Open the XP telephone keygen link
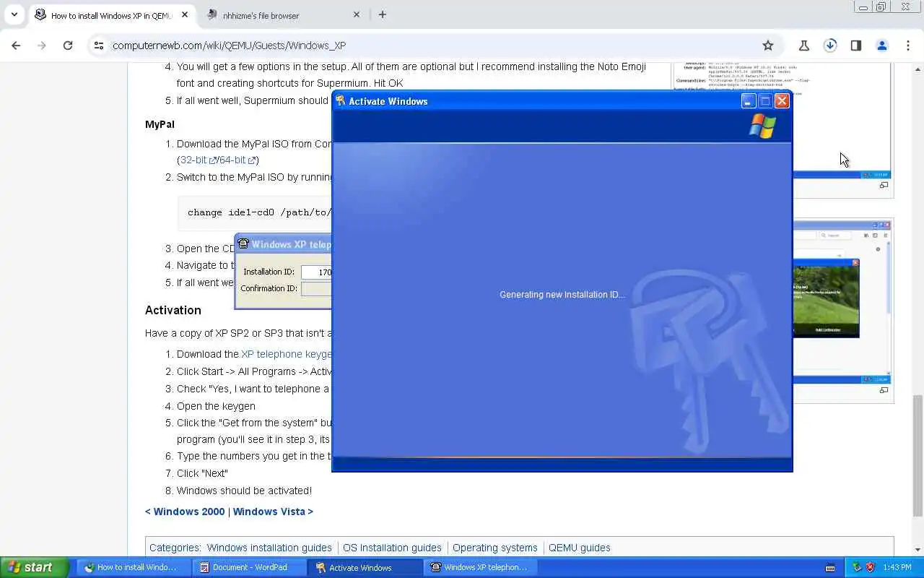The image size is (924, 578). point(286,354)
